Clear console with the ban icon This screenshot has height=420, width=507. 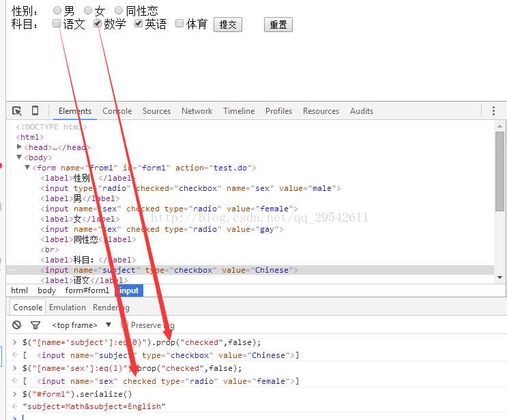tap(17, 325)
